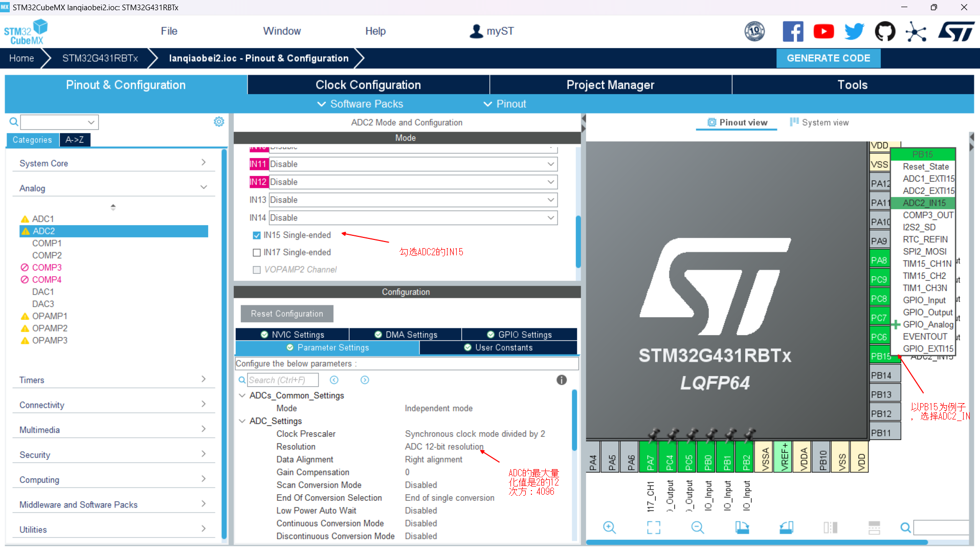Switch to A->Z sorting tab
Viewport: 980px width, 552px height.
75,140
